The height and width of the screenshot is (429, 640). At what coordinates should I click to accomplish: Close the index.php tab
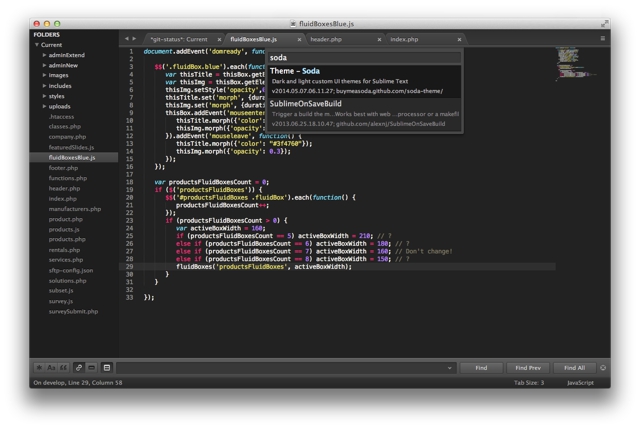459,40
